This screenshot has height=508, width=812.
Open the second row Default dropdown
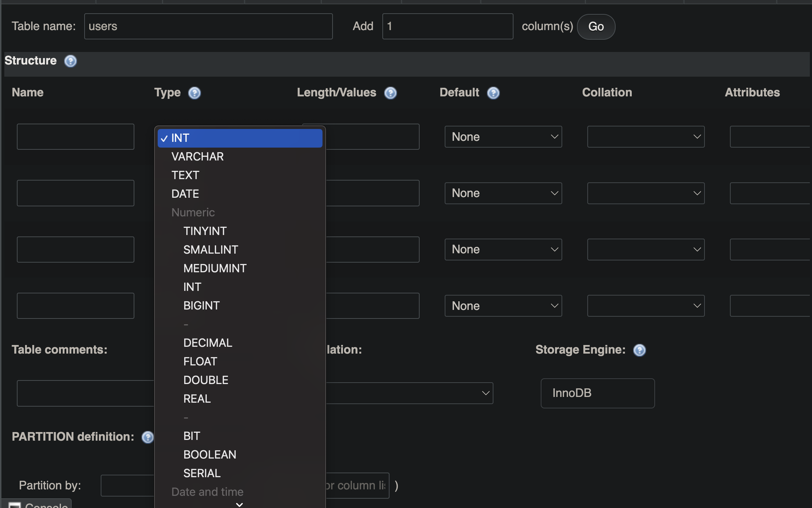pyautogui.click(x=503, y=193)
